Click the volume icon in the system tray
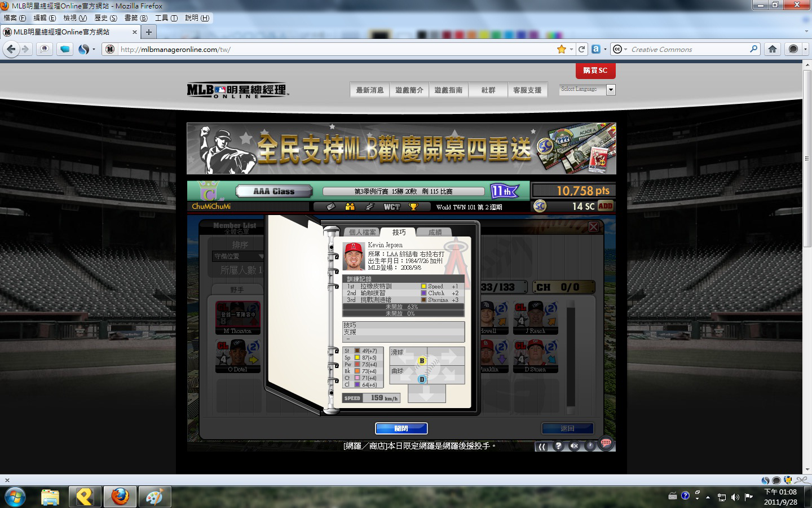Image resolution: width=812 pixels, height=508 pixels. coord(735,497)
